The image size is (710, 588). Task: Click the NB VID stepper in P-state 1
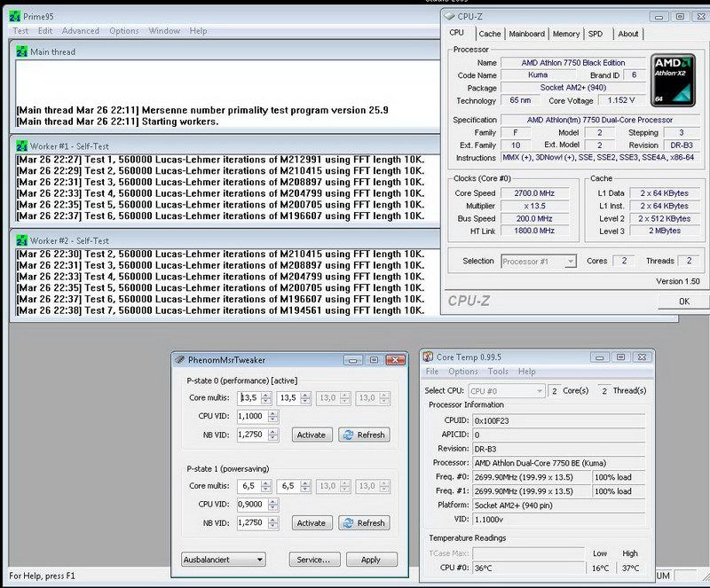[272, 523]
